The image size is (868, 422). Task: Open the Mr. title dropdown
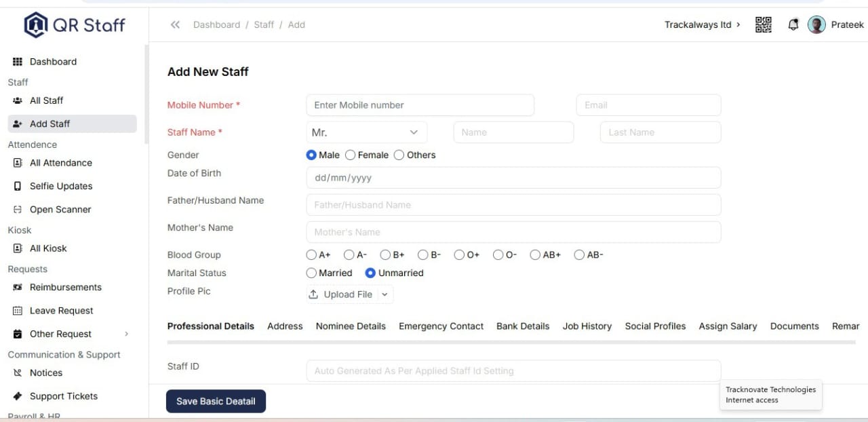(366, 132)
